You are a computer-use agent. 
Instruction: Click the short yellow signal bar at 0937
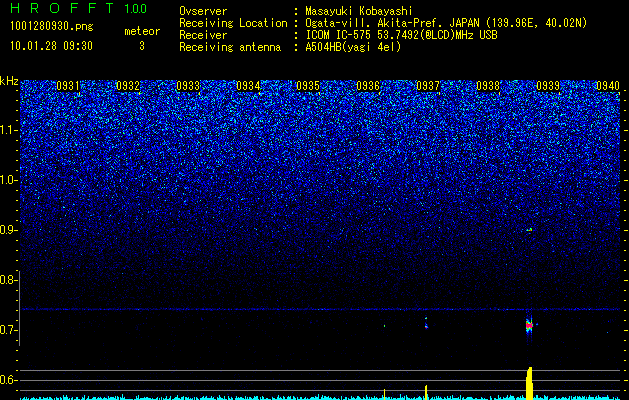pos(426,392)
